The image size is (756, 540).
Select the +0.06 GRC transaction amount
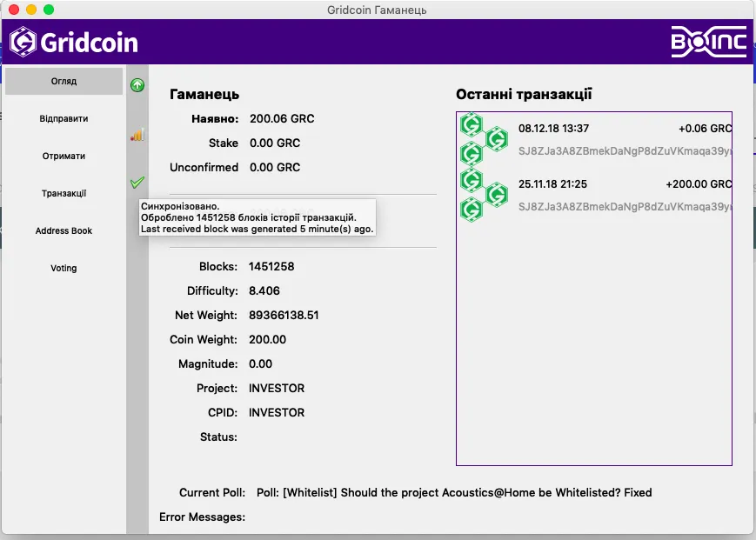click(705, 129)
